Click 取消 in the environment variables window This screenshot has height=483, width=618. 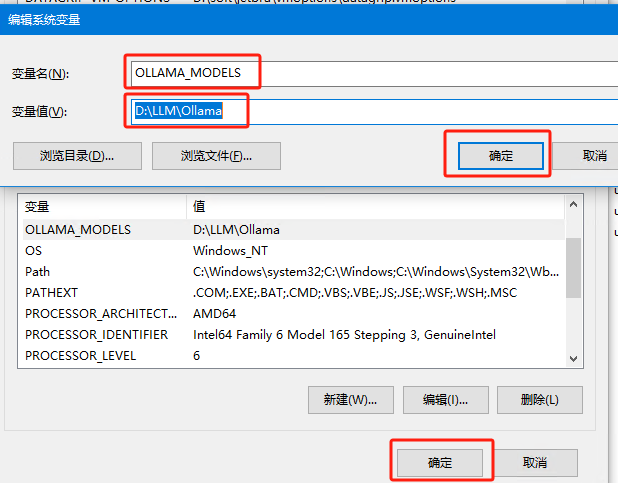pyautogui.click(x=535, y=462)
